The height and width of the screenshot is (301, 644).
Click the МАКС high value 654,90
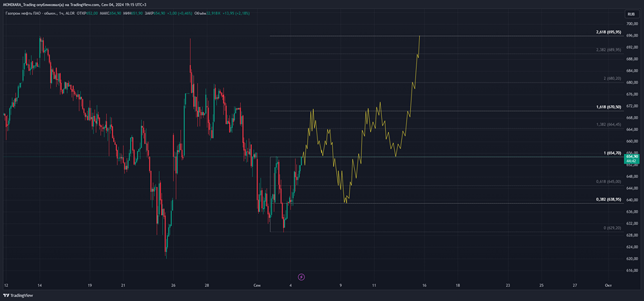click(115, 13)
